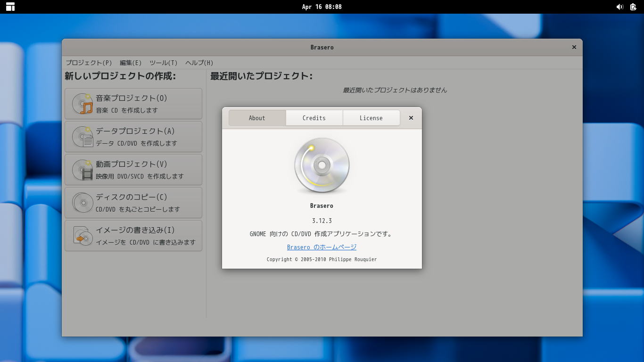Viewport: 644px width, 362px height.
Task: Start a new データプロジェクト(A) data project
Action: coord(133,137)
